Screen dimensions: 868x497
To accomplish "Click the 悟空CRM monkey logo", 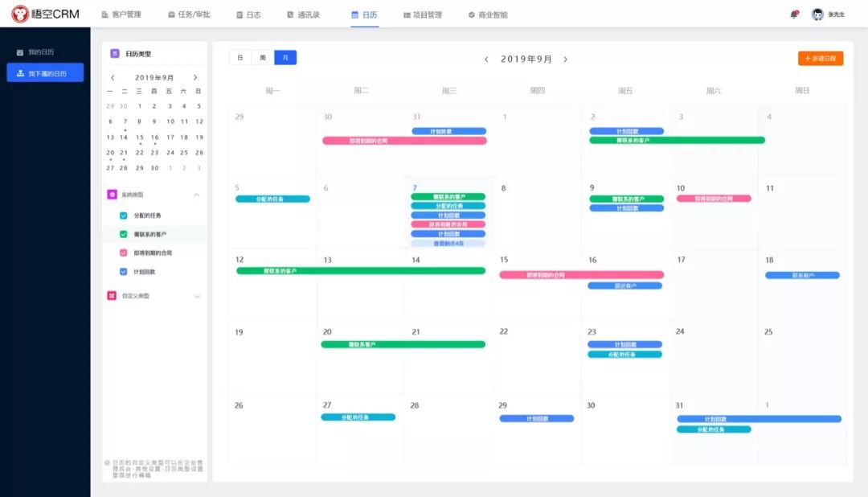I will coord(20,14).
